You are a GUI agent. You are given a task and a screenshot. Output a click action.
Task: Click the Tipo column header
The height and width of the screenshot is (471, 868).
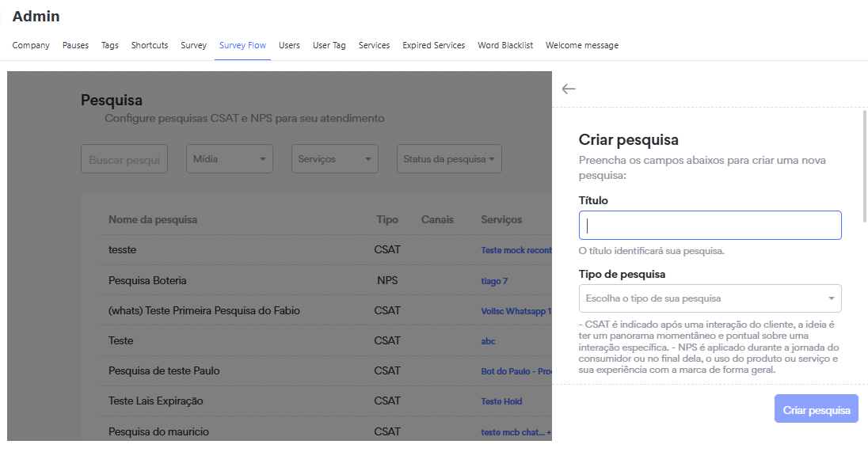[387, 220]
